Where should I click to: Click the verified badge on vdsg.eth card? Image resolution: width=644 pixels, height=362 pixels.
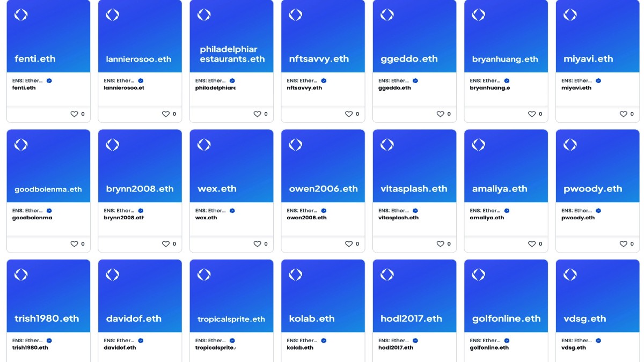(x=598, y=340)
